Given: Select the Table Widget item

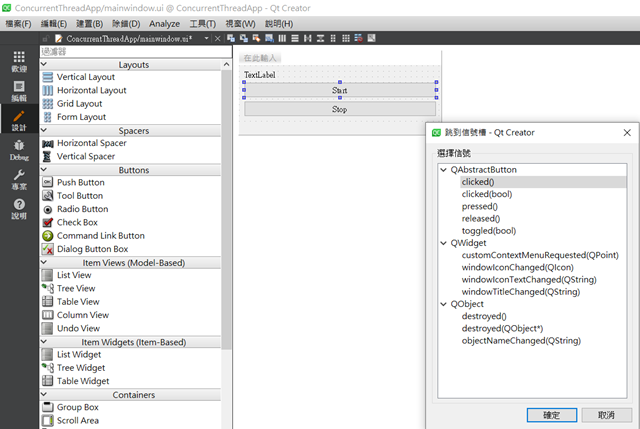Looking at the screenshot, I should click(83, 381).
